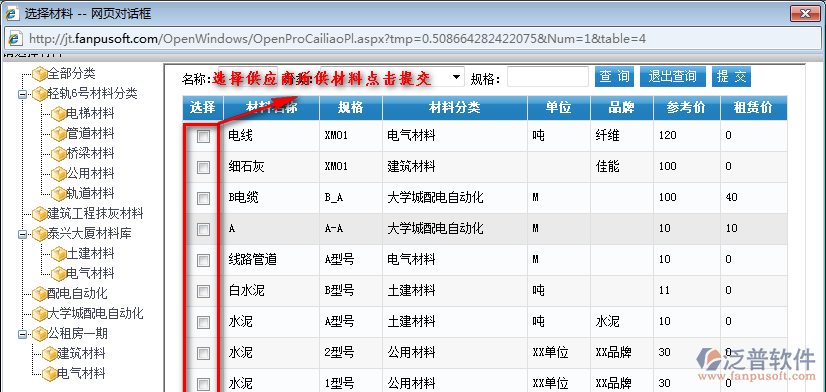Image resolution: width=826 pixels, height=392 pixels.
Task: Submit selection with 提交 button
Action: tap(731, 77)
